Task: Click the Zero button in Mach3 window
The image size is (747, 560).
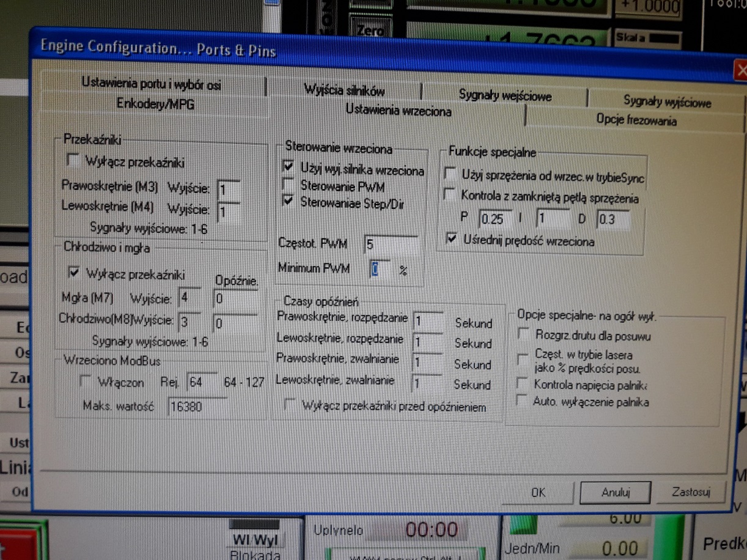Action: tap(369, 29)
